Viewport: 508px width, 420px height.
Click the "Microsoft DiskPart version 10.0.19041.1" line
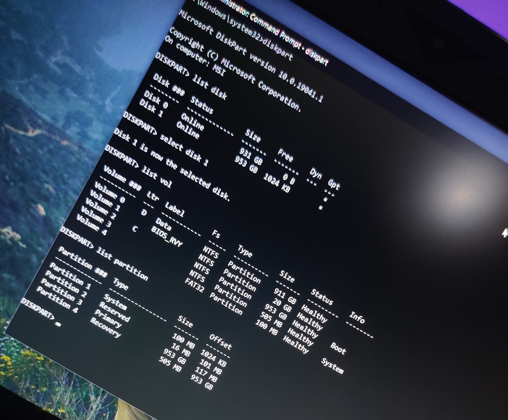coord(251,57)
